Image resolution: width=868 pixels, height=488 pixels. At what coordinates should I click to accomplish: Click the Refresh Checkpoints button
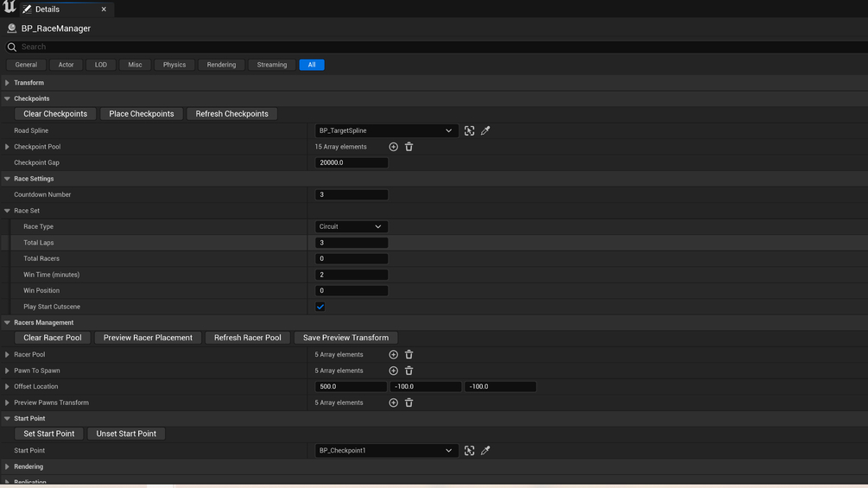tap(232, 114)
